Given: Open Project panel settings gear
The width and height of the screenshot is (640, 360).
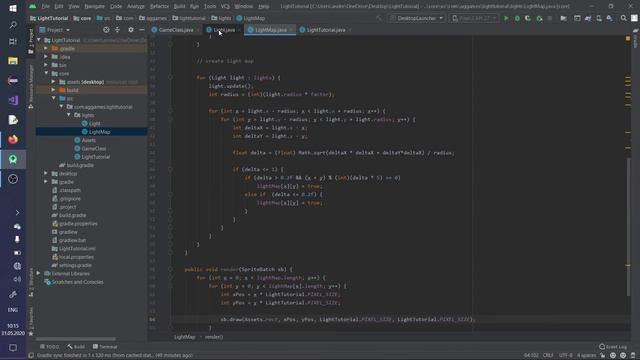Looking at the screenshot, I should point(131,30).
